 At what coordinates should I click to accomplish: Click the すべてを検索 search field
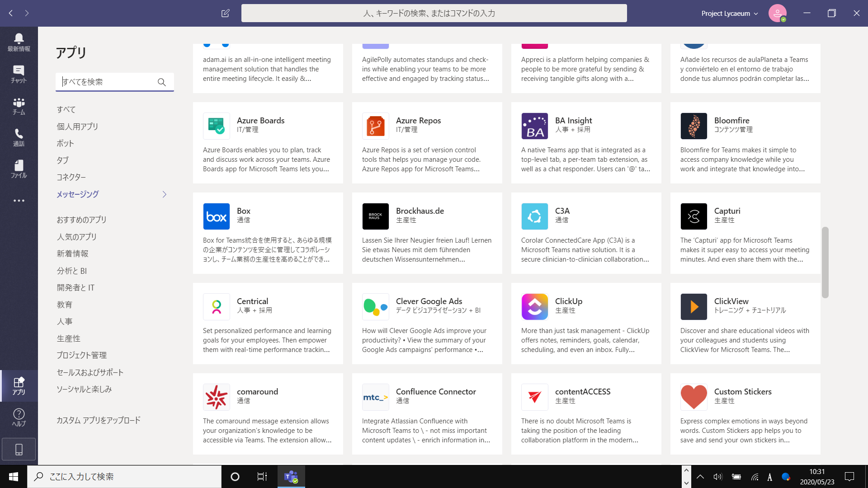(106, 82)
